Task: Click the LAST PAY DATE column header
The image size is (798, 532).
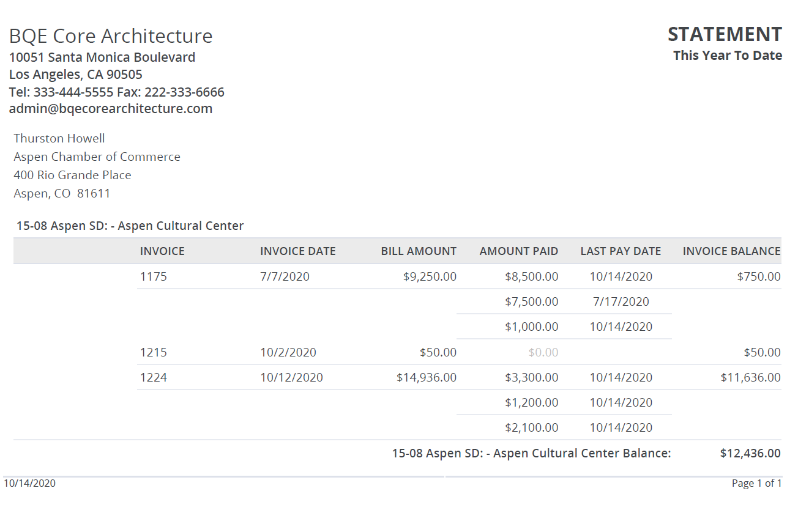Action: 621,251
